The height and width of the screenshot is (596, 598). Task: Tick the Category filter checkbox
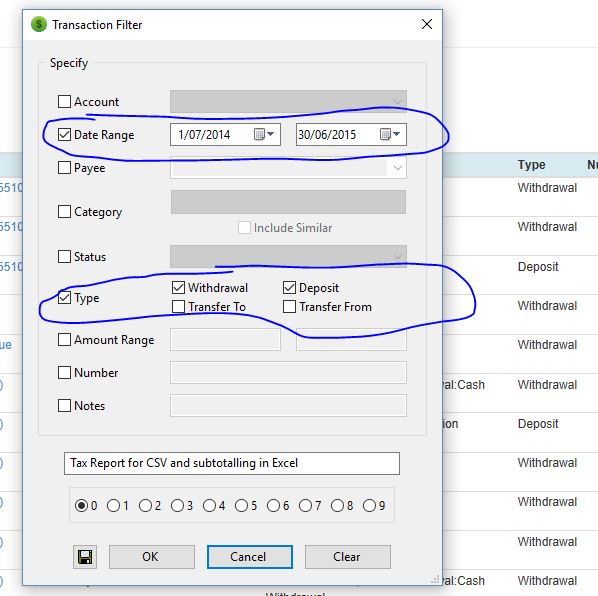point(64,212)
